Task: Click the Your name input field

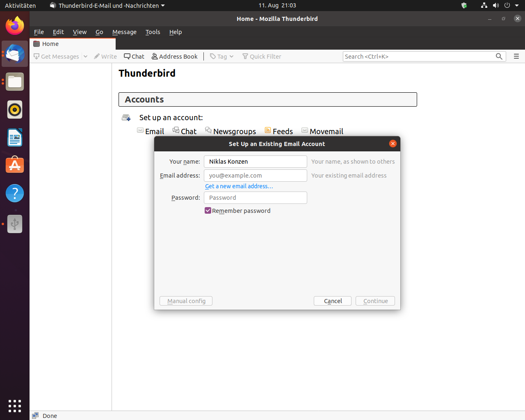Action: click(x=256, y=162)
